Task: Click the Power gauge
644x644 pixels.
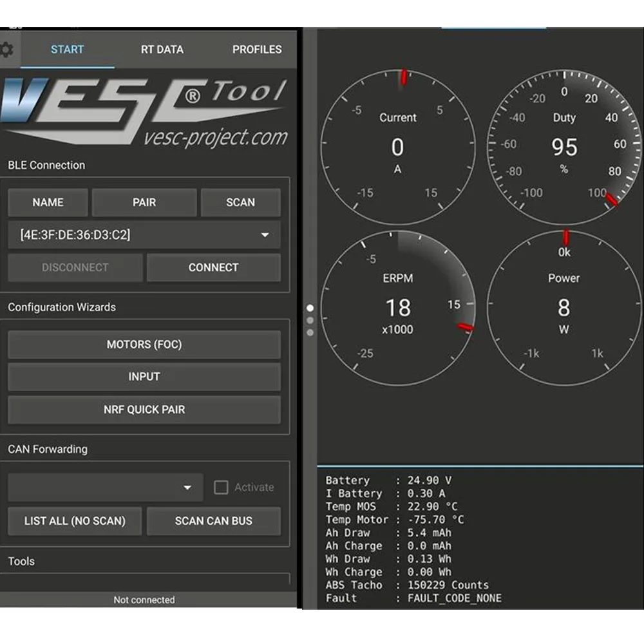Action: tap(564, 308)
